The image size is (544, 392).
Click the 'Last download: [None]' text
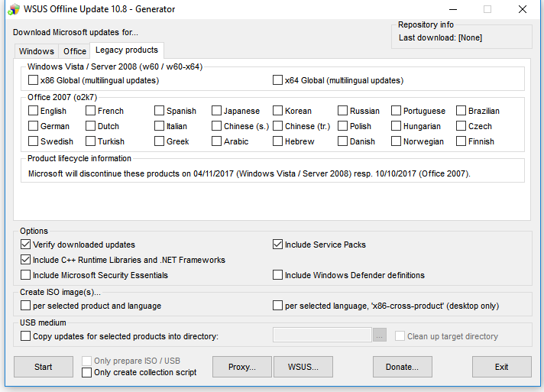tap(440, 37)
